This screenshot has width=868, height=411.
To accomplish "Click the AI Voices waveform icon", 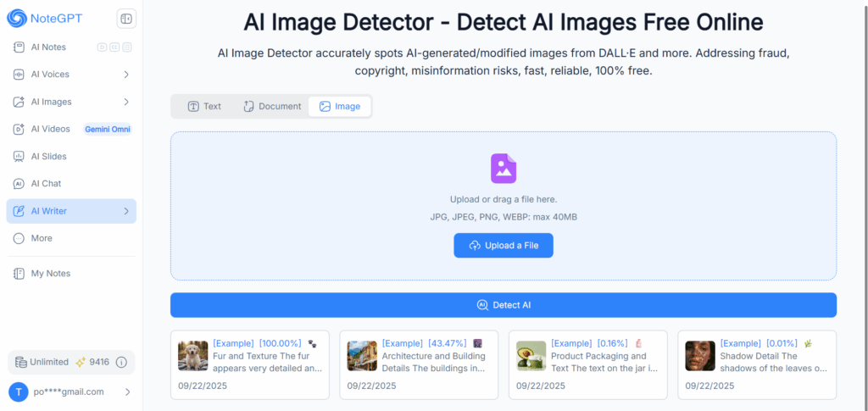I will click(19, 74).
